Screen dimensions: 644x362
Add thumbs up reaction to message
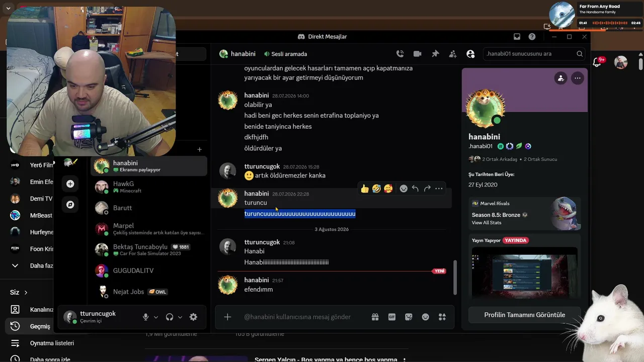[365, 189]
